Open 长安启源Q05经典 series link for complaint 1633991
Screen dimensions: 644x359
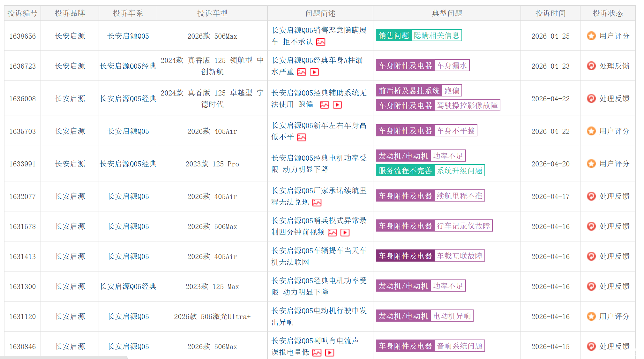coord(128,164)
